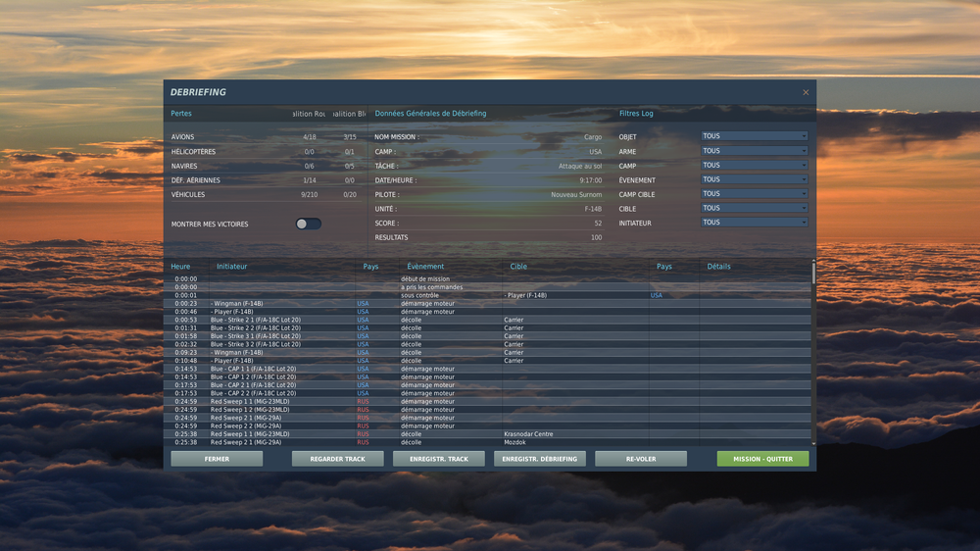The image size is (980, 551).
Task: Open the ARME filter dropdown
Action: point(755,151)
